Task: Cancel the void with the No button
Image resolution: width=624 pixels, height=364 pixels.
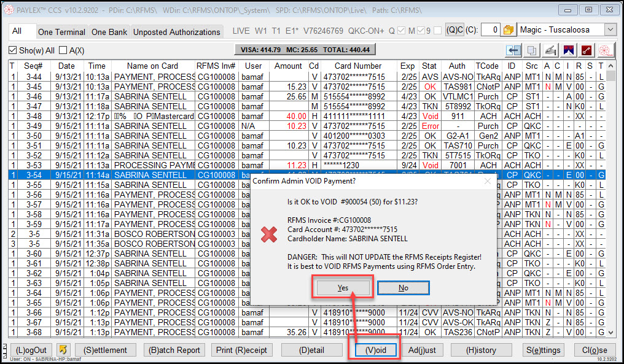Action: 403,288
